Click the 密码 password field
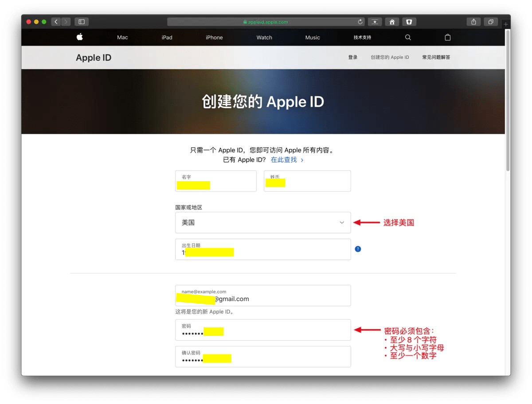This screenshot has height=404, width=532. point(263,330)
